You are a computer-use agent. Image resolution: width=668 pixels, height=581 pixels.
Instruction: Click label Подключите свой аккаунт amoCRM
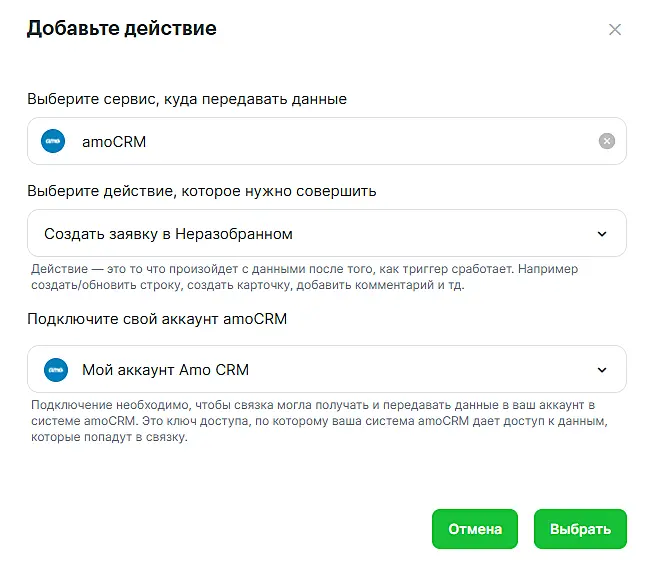click(x=159, y=318)
